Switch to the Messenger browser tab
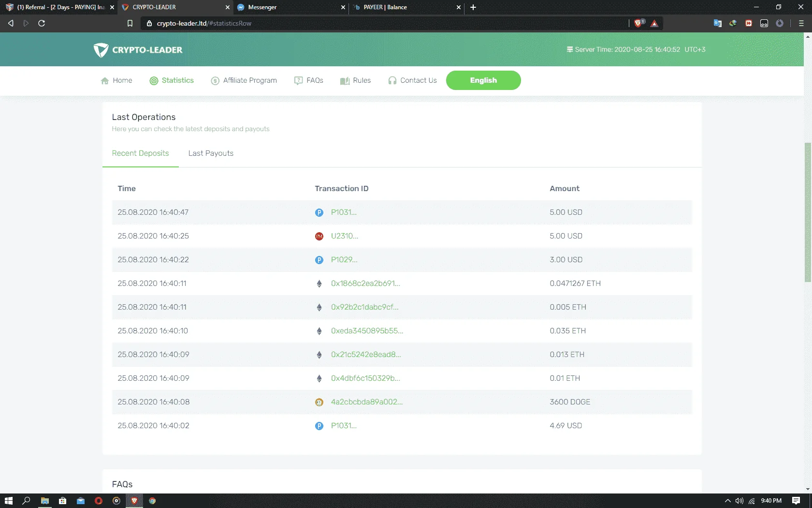Screen dimensions: 812x508 (x=290, y=7)
